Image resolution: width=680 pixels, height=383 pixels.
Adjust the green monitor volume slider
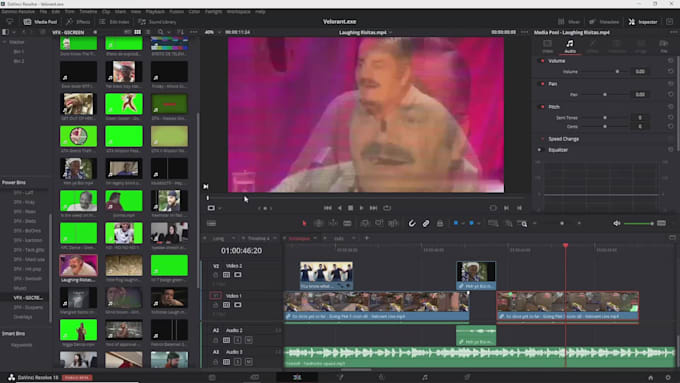pyautogui.click(x=639, y=223)
